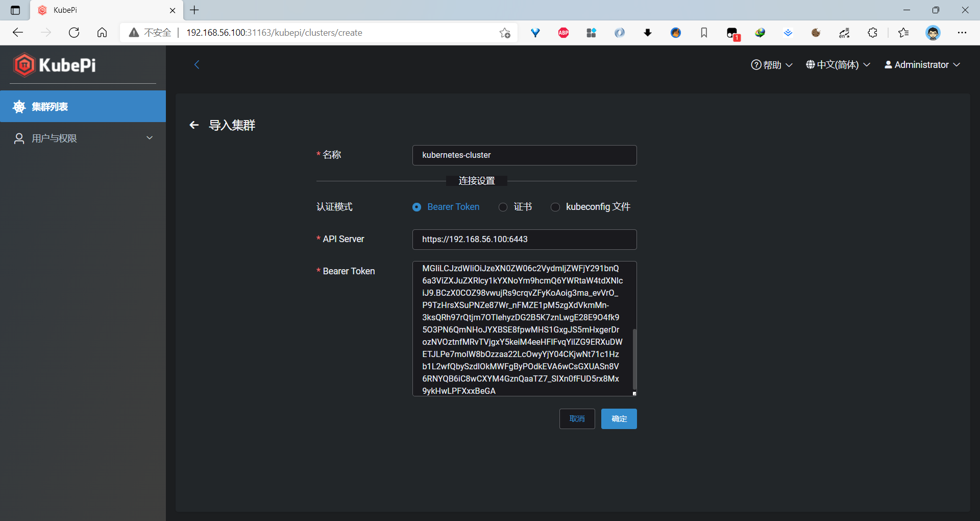Go back using the arrow beside 导入集群
Image resolution: width=980 pixels, height=521 pixels.
194,125
